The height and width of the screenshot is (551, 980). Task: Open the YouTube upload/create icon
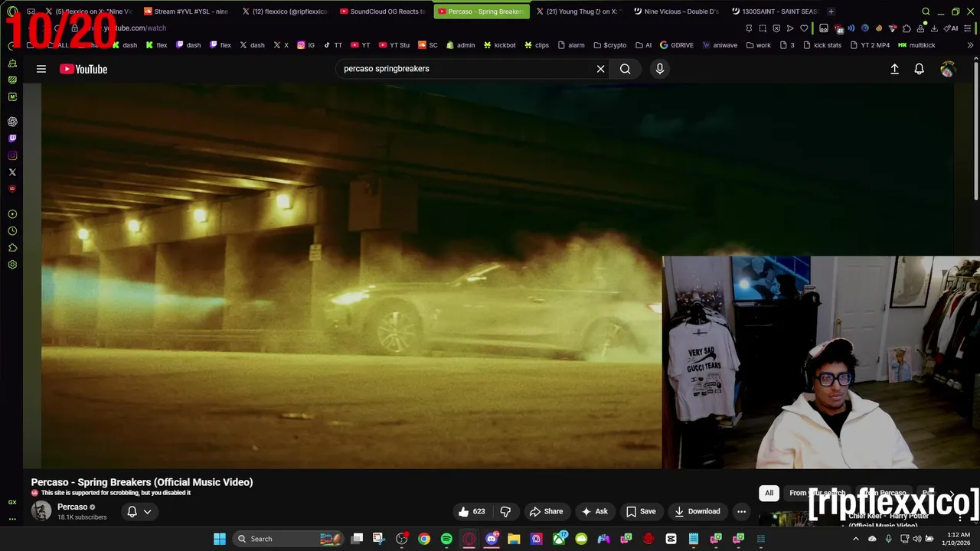coord(894,69)
